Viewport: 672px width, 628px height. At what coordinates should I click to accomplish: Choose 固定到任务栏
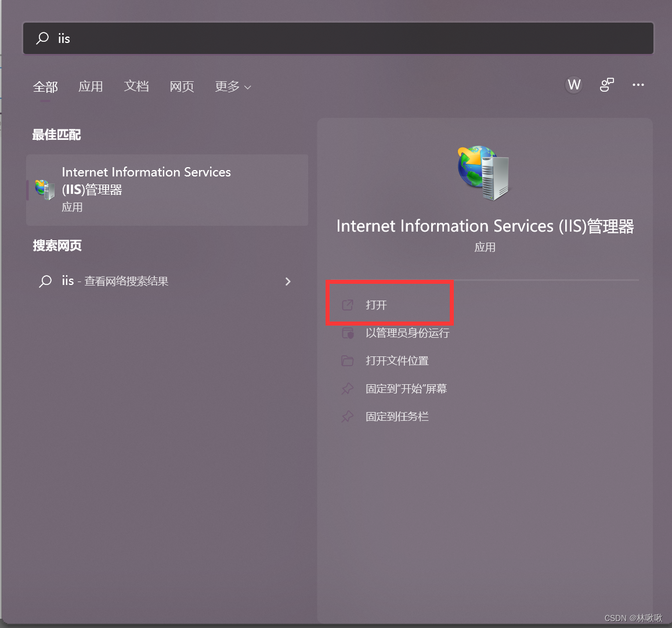click(397, 416)
